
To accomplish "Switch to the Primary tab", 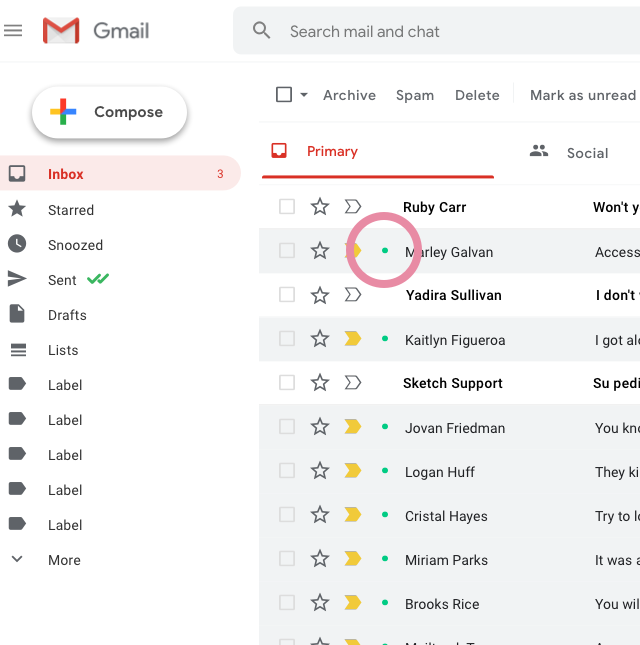I will [x=332, y=151].
